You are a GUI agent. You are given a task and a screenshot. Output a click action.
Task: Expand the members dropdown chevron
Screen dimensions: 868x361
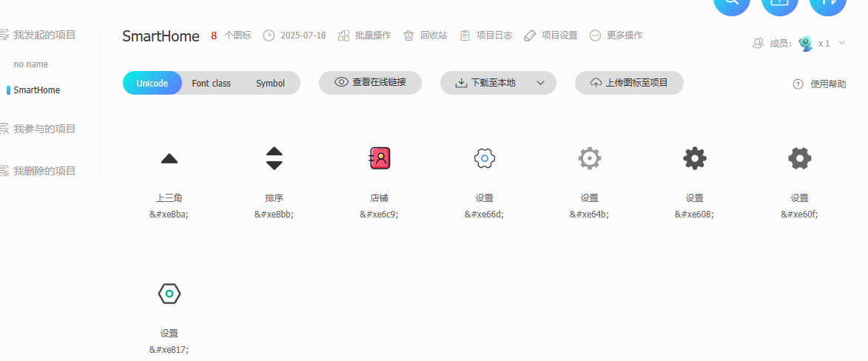coord(841,43)
